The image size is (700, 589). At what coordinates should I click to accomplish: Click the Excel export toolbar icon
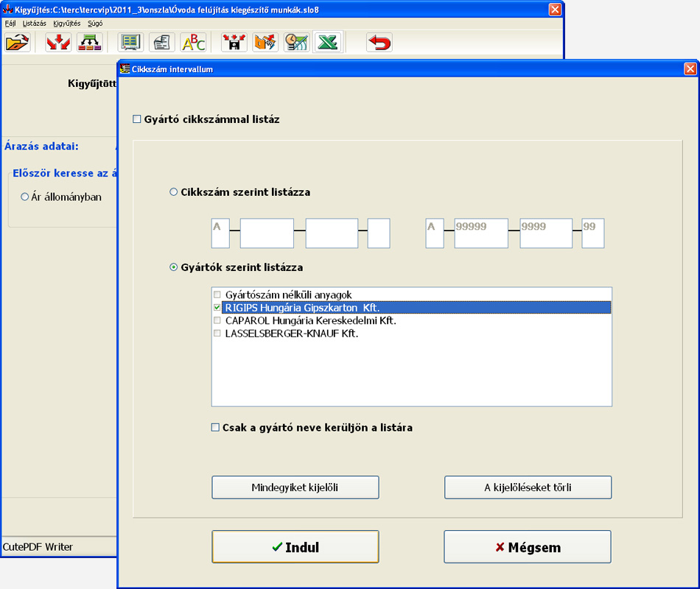pyautogui.click(x=328, y=43)
